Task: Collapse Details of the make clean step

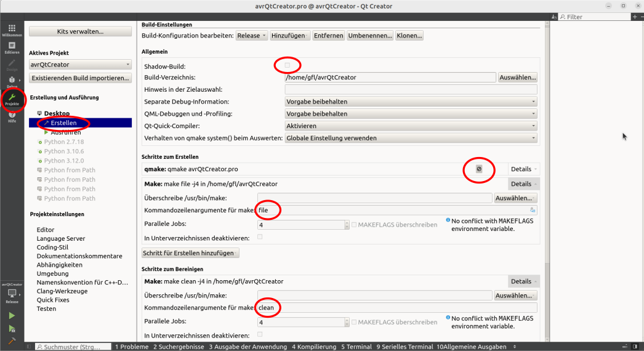Action: pos(523,281)
